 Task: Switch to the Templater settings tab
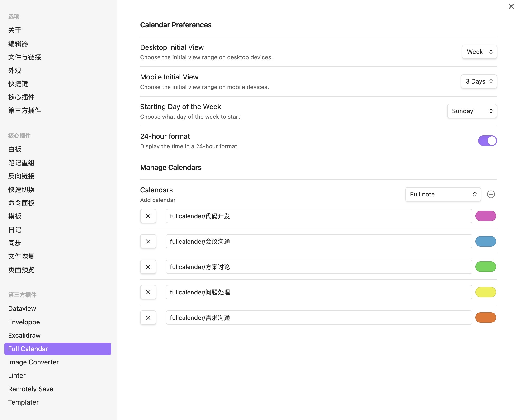tap(23, 402)
